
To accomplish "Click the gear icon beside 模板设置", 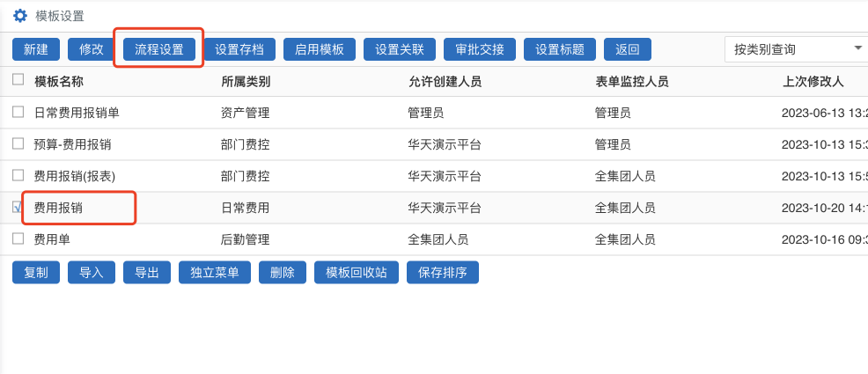I will pos(20,15).
